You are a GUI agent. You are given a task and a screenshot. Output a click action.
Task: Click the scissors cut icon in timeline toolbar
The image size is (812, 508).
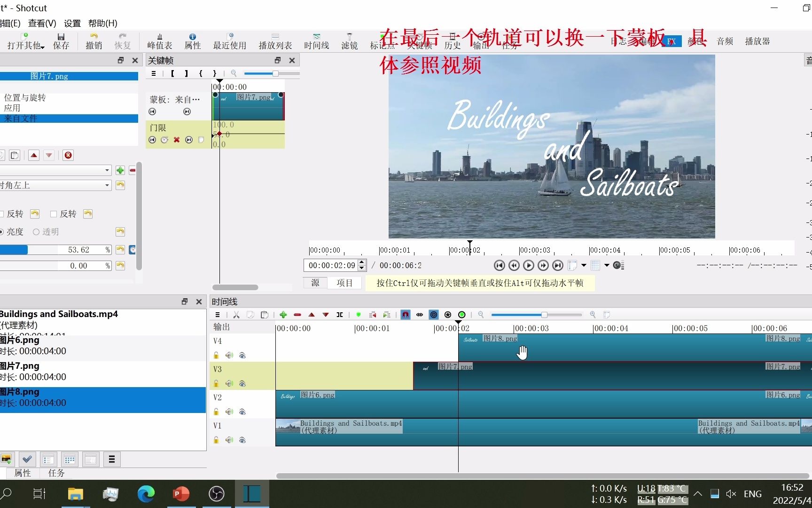(236, 315)
